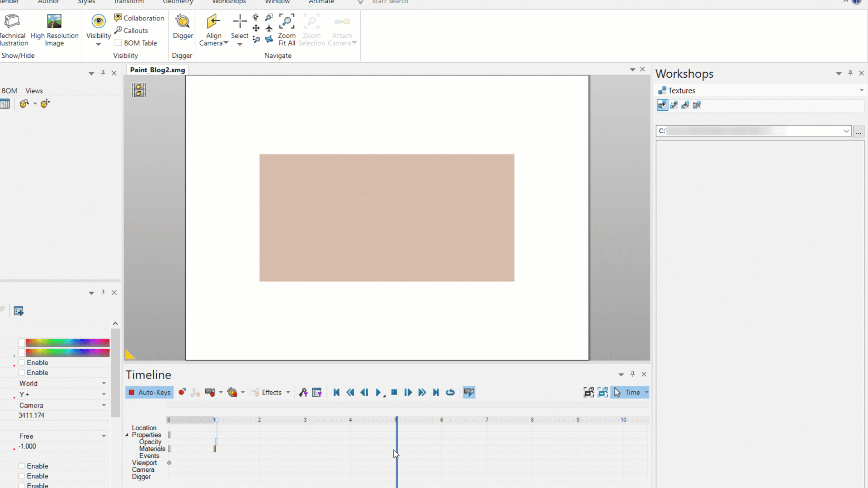Click the rainbow color gradient bar
Screen dimensions: 868x488
[x=67, y=343]
